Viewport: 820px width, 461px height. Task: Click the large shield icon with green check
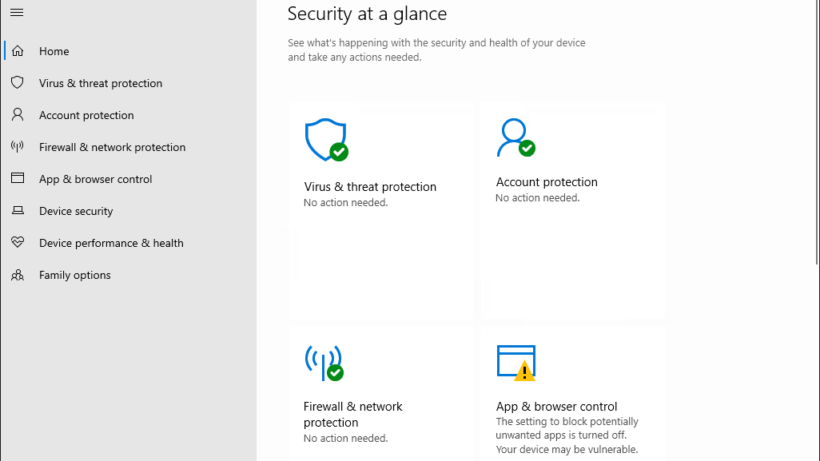point(327,140)
